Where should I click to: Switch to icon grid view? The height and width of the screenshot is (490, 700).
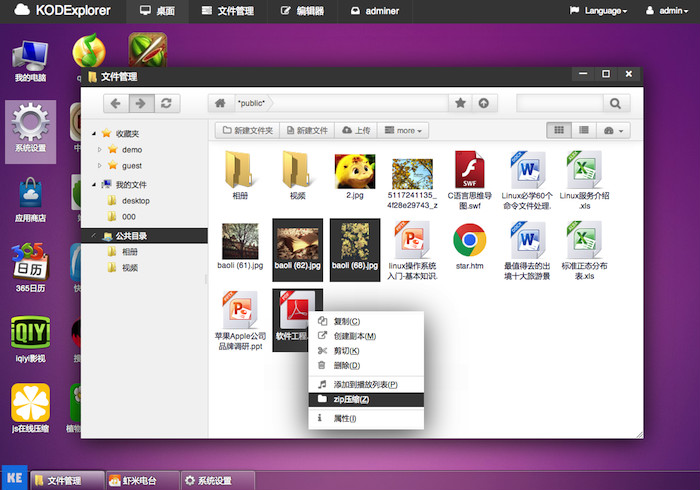point(559,130)
